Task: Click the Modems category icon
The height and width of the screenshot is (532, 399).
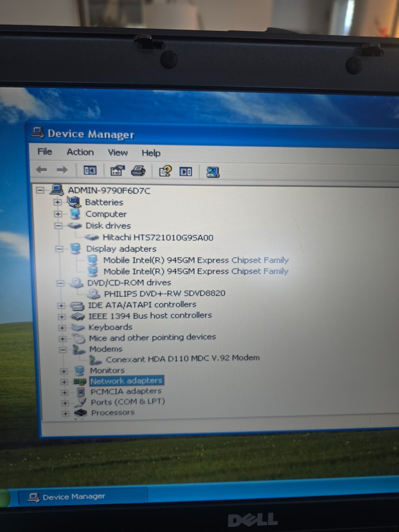Action: [79, 349]
